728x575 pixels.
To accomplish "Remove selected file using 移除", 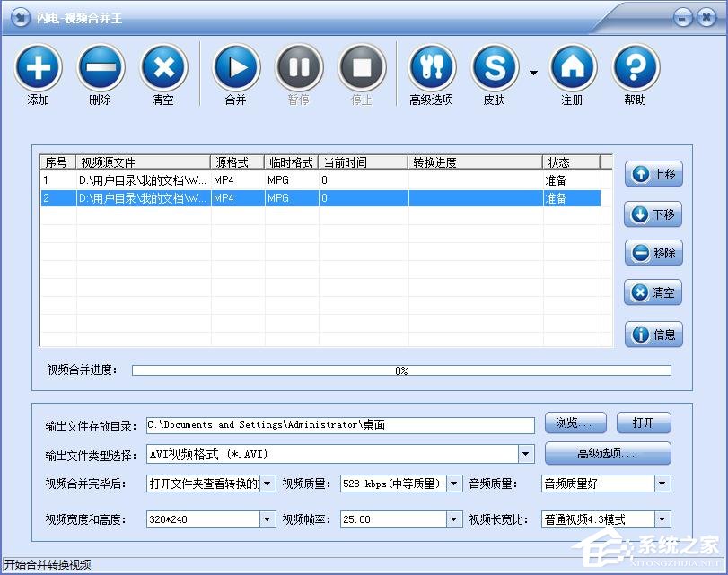I will click(x=653, y=253).
